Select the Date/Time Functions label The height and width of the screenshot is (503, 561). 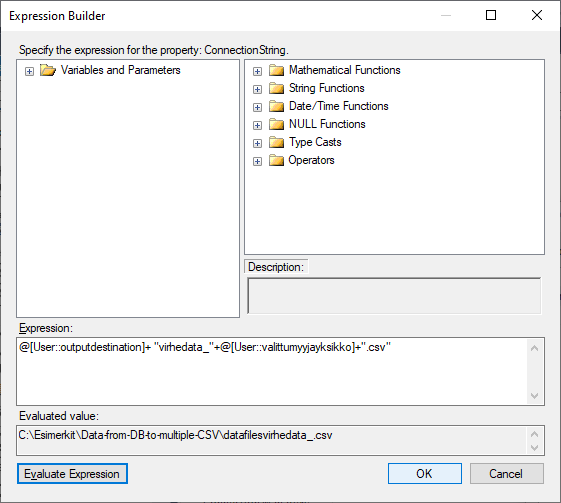coord(338,106)
